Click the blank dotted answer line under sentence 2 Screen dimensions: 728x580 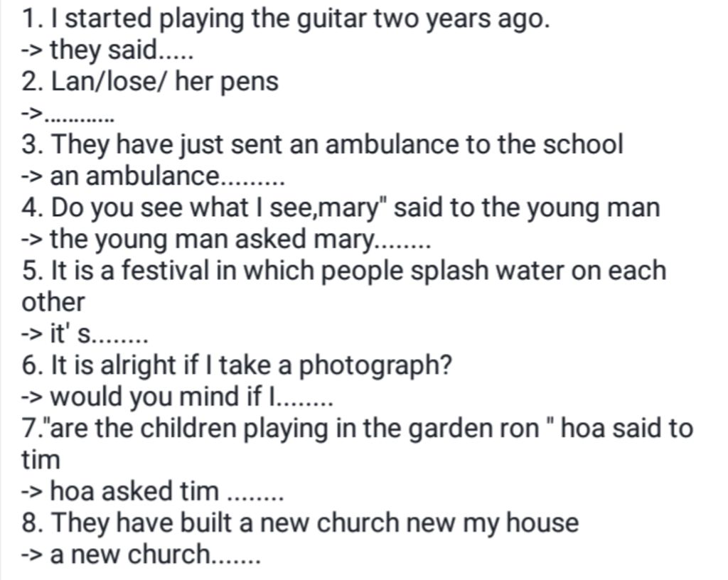point(68,114)
